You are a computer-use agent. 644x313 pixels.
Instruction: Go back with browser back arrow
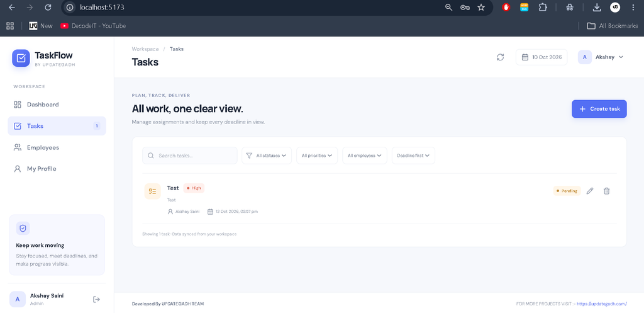click(x=11, y=8)
